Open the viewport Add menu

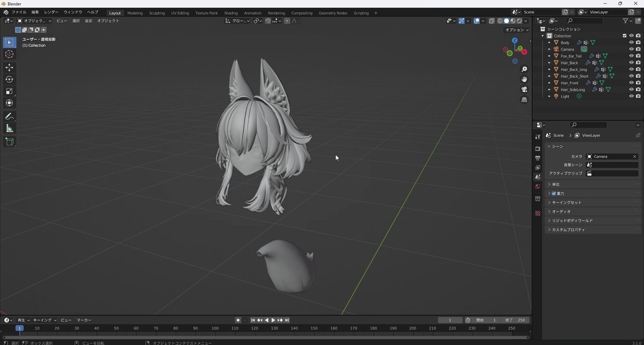pyautogui.click(x=89, y=21)
